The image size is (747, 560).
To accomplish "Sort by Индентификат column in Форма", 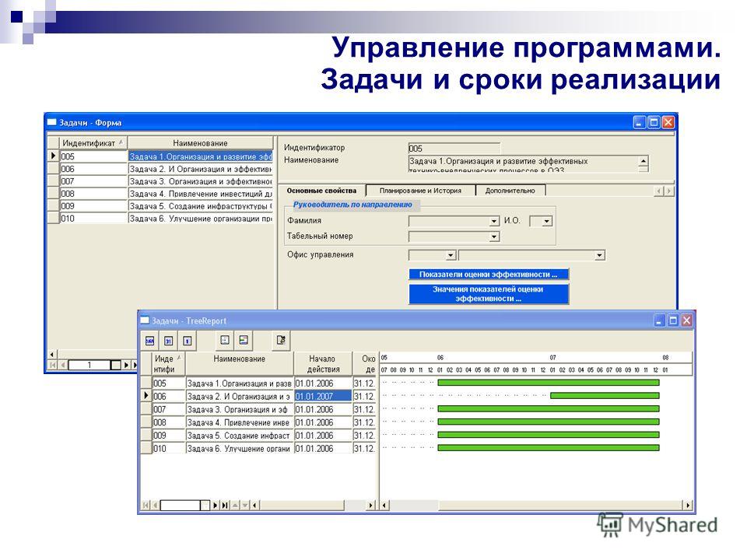I will (93, 143).
